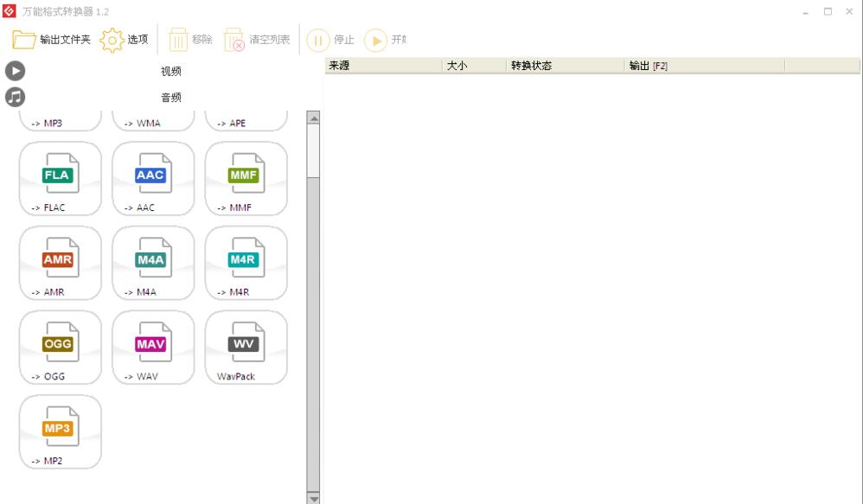Pick the OGG format icon
This screenshot has width=863, height=504.
coord(60,348)
